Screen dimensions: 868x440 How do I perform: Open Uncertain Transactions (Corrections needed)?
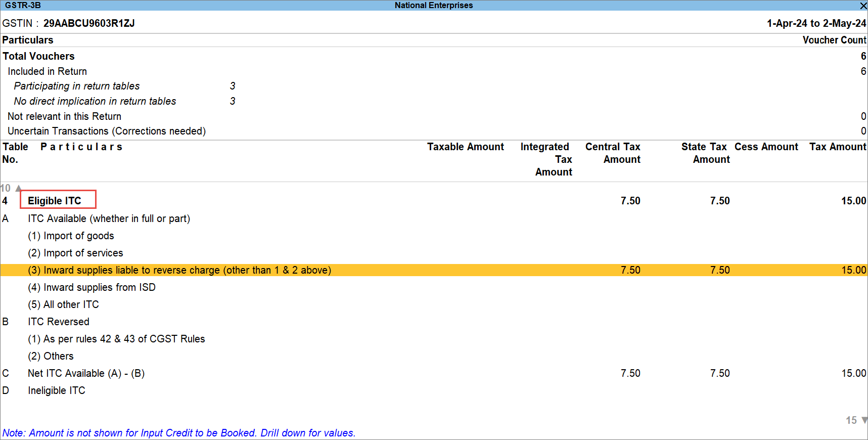click(x=107, y=131)
